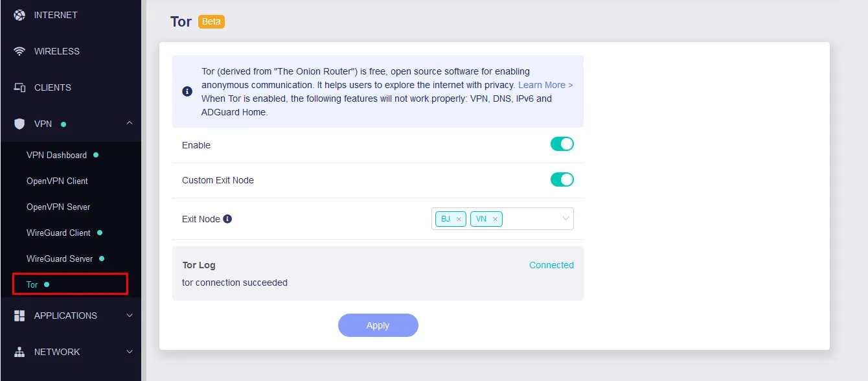Open the OpenVPN Server page
Viewport: 868px width, 381px height.
tap(58, 207)
